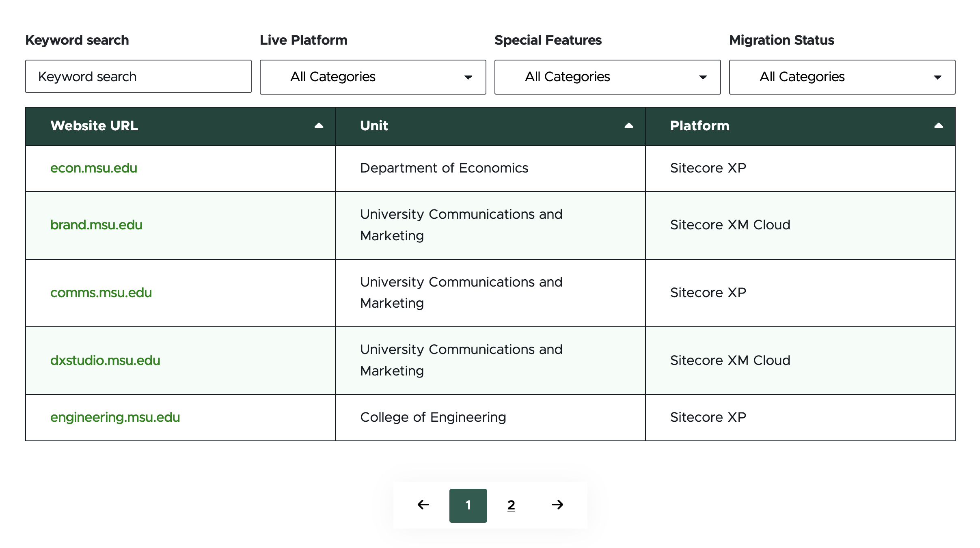Select the Department of Economics cell
980x548 pixels.
[490, 168]
